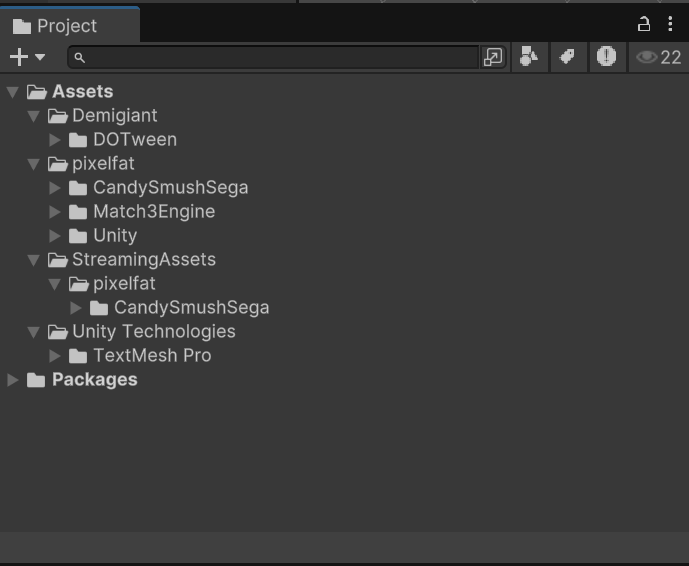Collapse the StreamingAssets folder arrow
This screenshot has width=689, height=566.
[33, 260]
